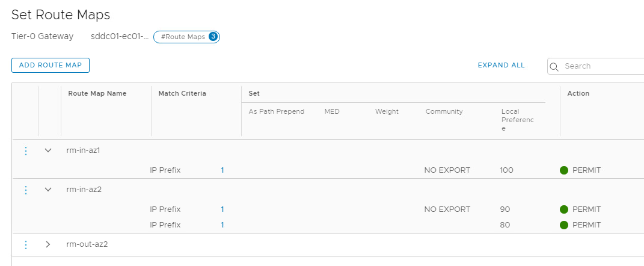The height and width of the screenshot is (266, 644).
Task: Open IP Prefix count on local preference 90 row
Action: (222, 209)
